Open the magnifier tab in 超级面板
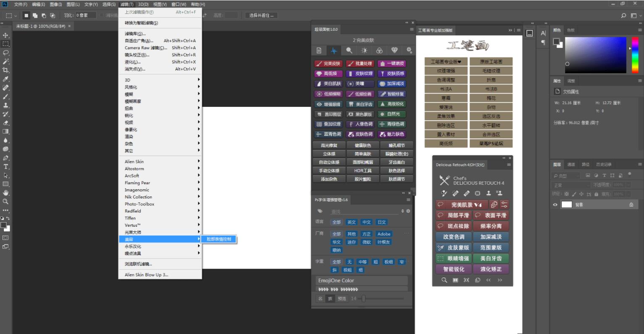Screen dimensions: 644x334 [349, 50]
